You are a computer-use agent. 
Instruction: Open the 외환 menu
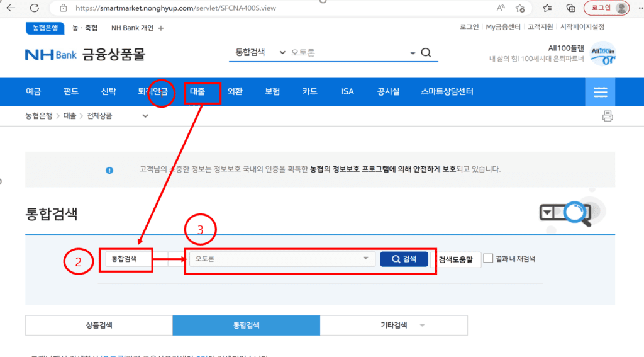(x=235, y=91)
